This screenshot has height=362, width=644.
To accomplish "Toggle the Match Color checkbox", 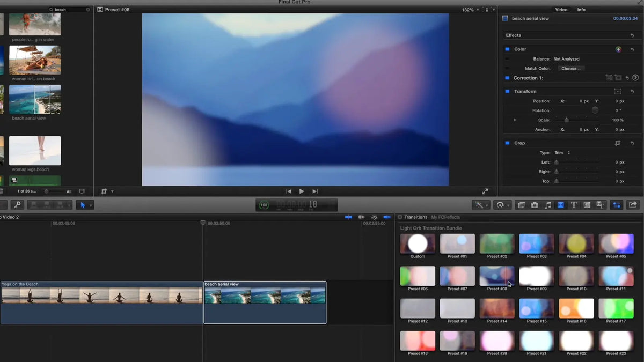I will [x=507, y=69].
